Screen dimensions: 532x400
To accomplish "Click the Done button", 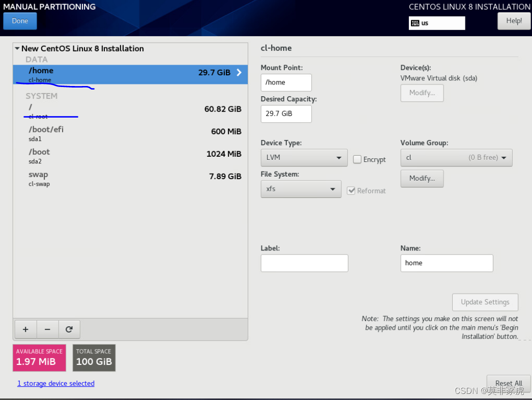I will (x=20, y=21).
